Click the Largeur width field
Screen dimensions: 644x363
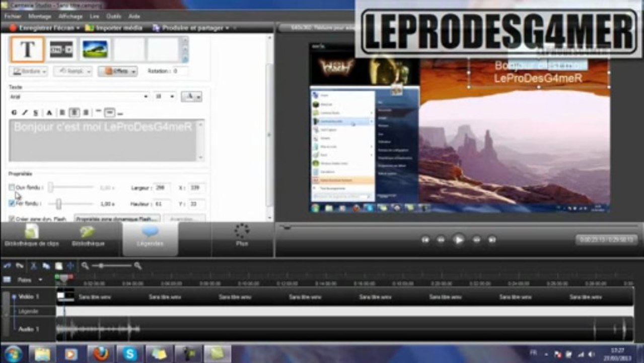162,188
